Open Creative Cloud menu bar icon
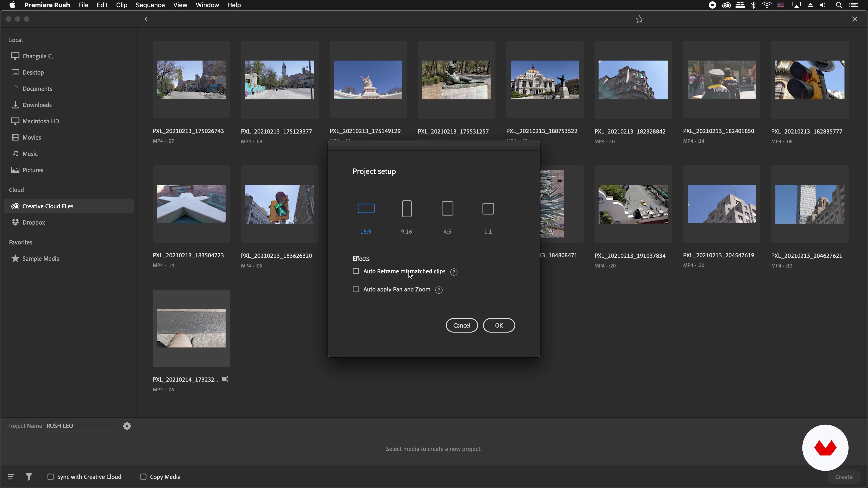Image resolution: width=868 pixels, height=488 pixels. click(x=726, y=5)
